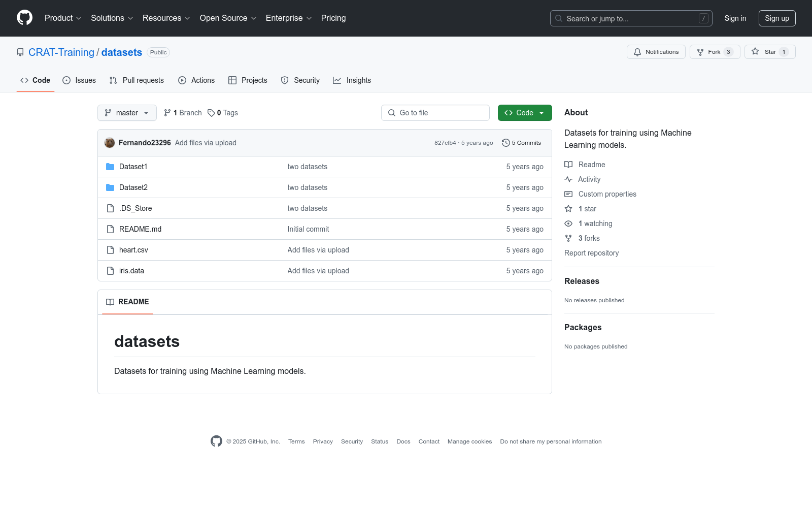The image size is (812, 508).
Task: Open the master branch selector
Action: pyautogui.click(x=127, y=113)
